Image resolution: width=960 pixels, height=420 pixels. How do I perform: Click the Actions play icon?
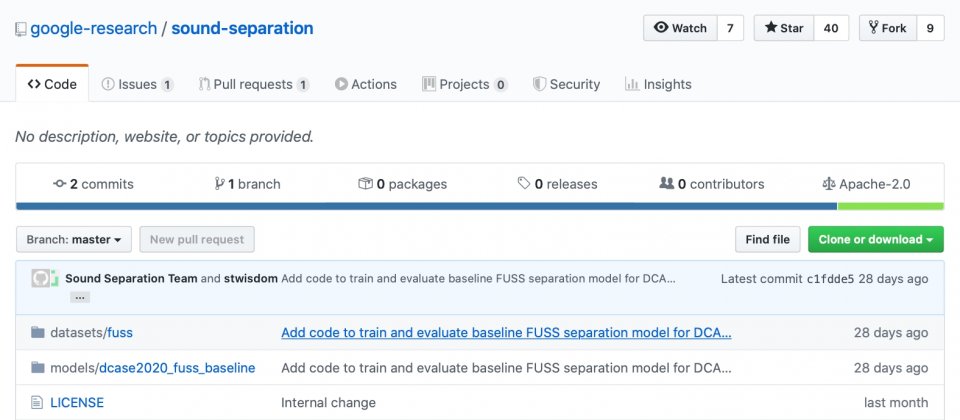click(341, 84)
